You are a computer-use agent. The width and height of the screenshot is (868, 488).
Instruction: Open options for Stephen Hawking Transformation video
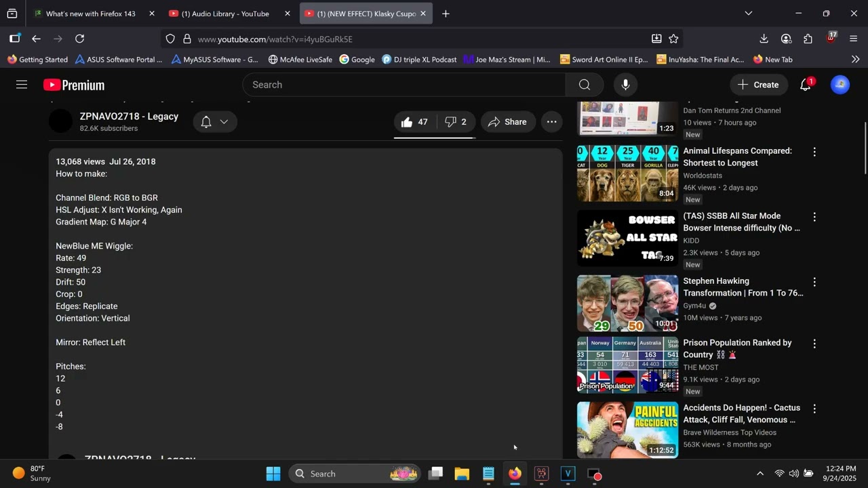coord(814,282)
